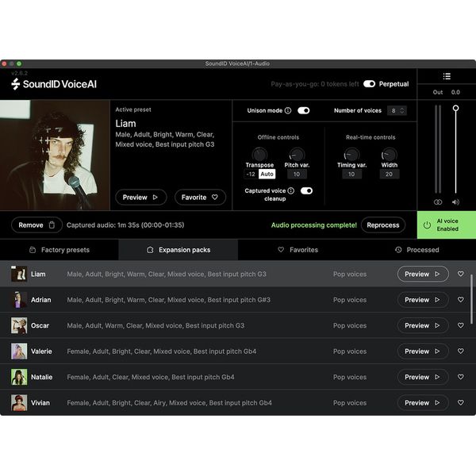Switch to Factory presets tab

tap(59, 250)
